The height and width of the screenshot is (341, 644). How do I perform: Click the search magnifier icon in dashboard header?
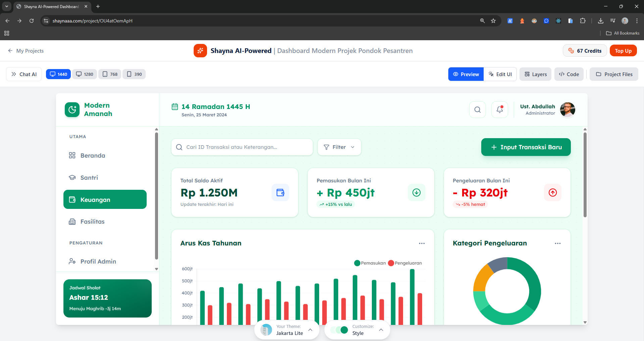click(x=477, y=110)
